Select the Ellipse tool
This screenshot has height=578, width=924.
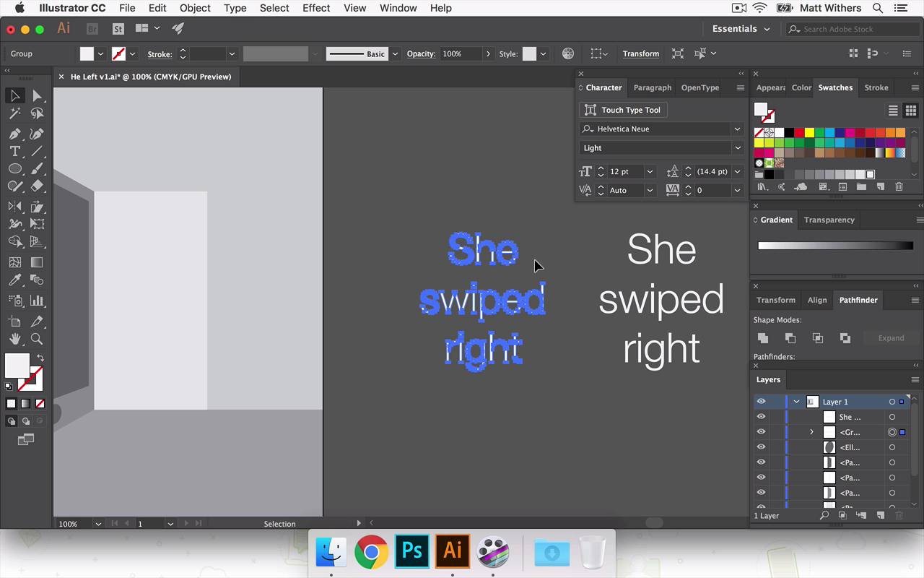(14, 168)
